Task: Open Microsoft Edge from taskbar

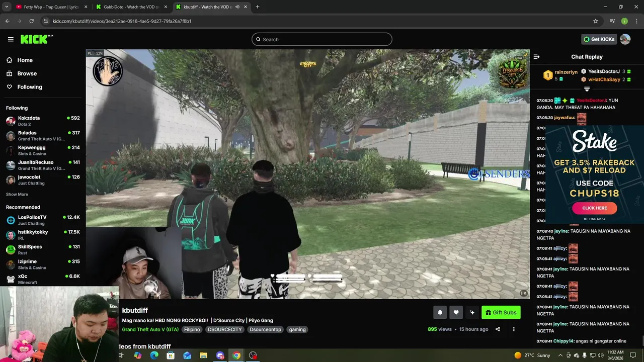Action: [x=154, y=355]
